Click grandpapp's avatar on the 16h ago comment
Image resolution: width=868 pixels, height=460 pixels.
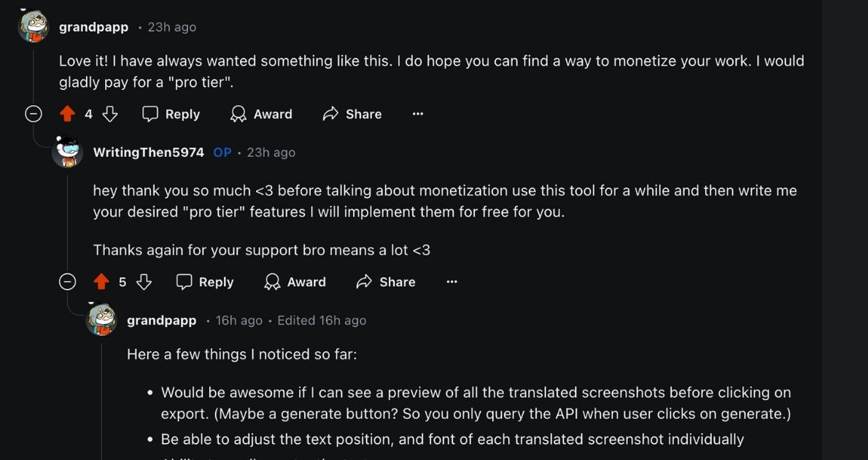(102, 321)
